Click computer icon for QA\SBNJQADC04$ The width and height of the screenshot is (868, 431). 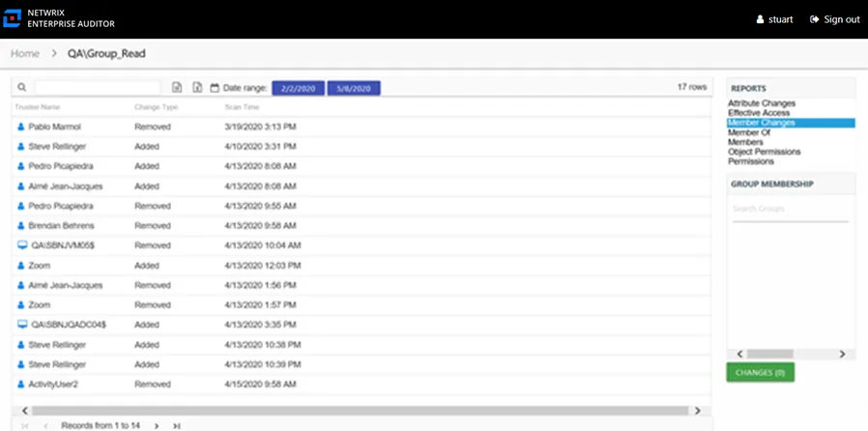point(22,325)
